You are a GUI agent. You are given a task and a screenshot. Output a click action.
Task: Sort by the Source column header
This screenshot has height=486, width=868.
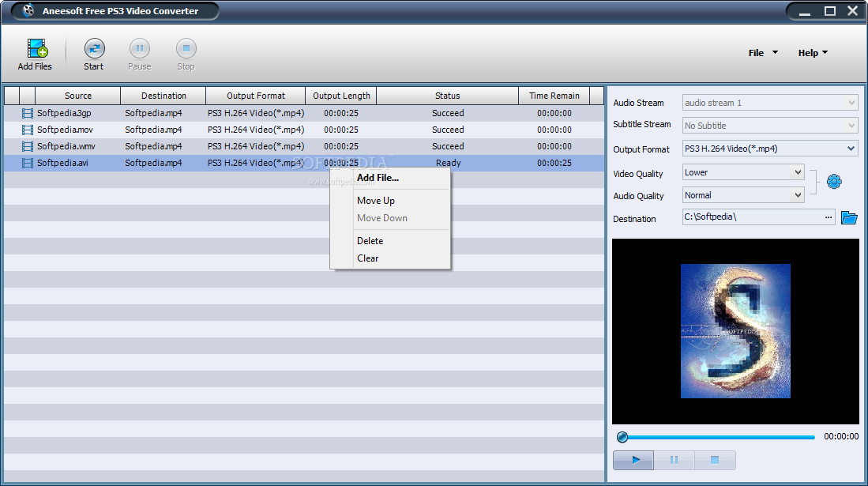[78, 96]
